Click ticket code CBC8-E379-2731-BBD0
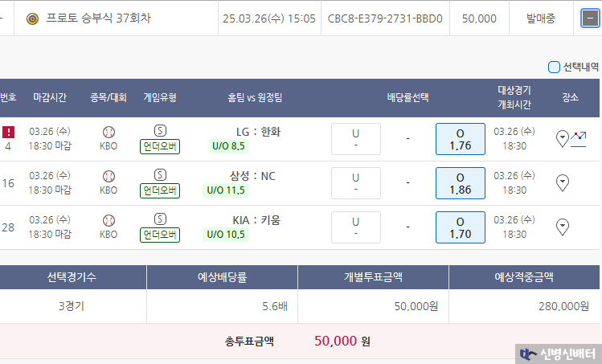This screenshot has width=602, height=364. 385,18
